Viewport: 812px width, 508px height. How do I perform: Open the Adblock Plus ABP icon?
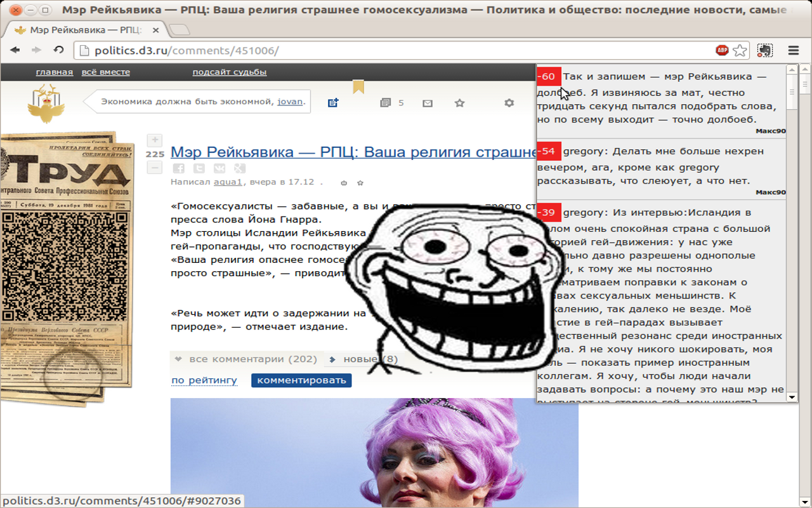722,50
